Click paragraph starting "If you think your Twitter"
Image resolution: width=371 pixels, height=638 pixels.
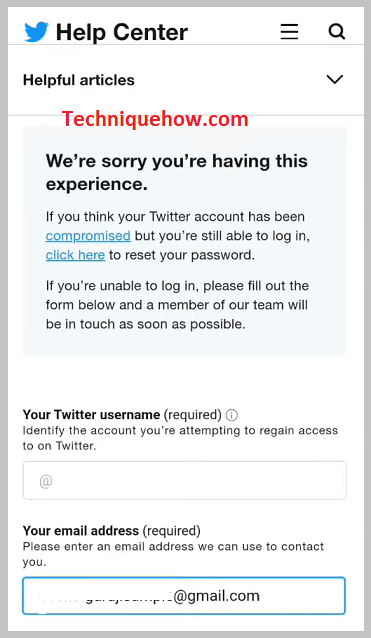178,236
